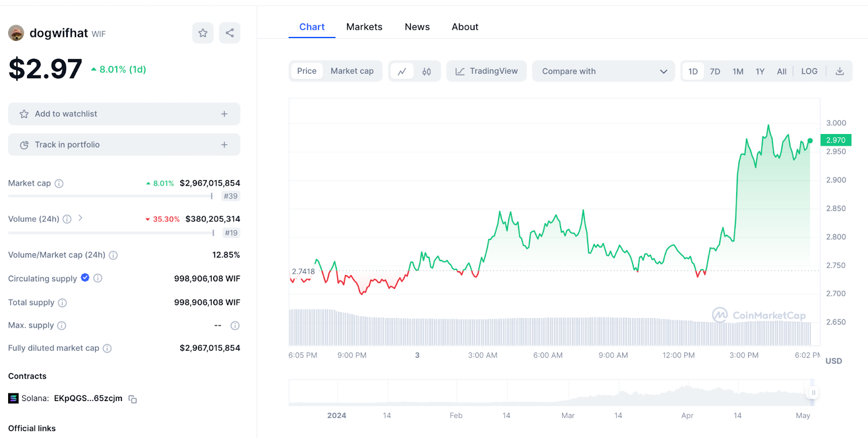Click the Official links heading
This screenshot has height=438, width=868.
coord(32,428)
